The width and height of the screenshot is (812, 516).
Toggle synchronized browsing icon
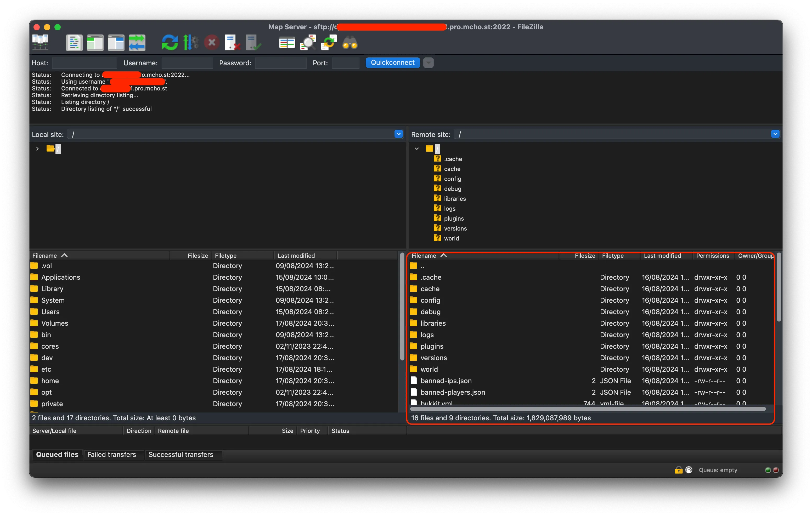coord(329,42)
